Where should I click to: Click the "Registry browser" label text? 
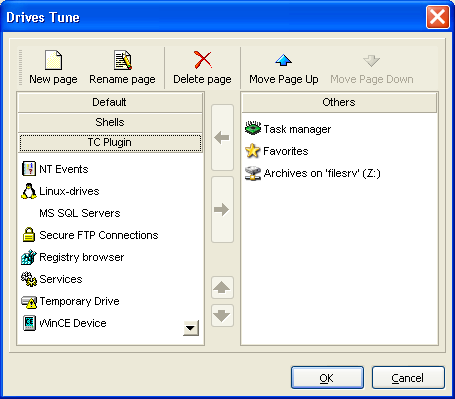[82, 257]
